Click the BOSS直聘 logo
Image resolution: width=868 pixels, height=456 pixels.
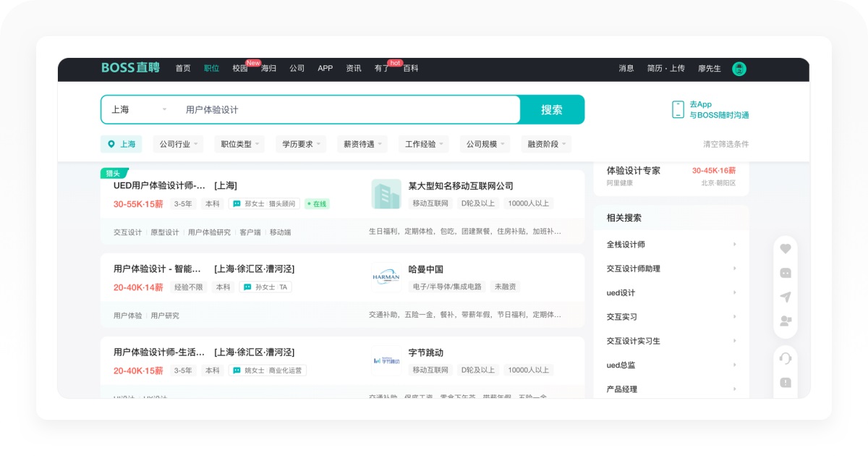point(130,68)
